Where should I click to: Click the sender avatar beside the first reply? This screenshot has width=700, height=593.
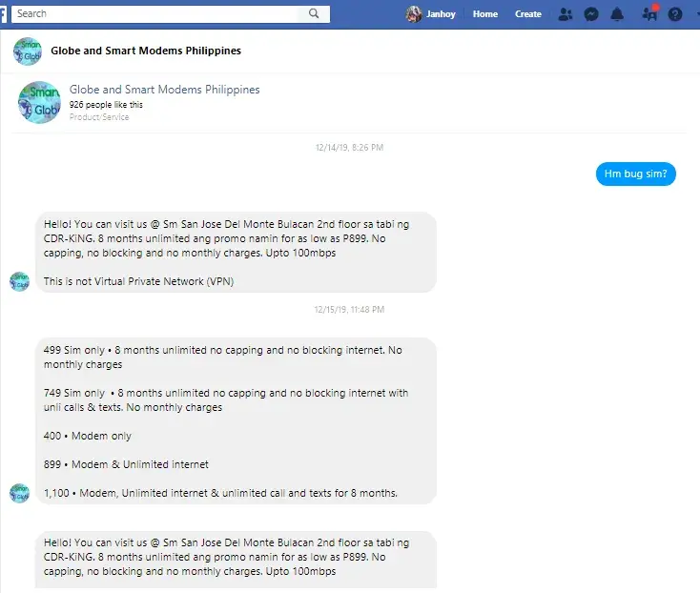[19, 281]
